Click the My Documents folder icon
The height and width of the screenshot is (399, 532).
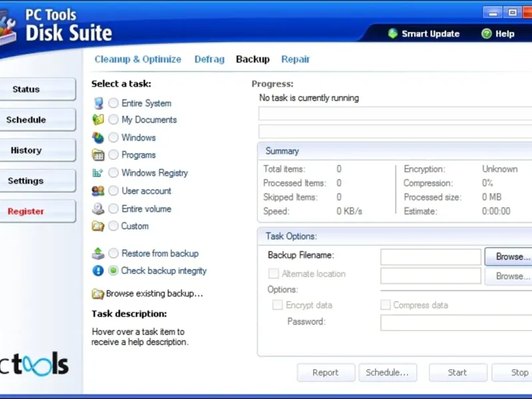click(x=98, y=120)
